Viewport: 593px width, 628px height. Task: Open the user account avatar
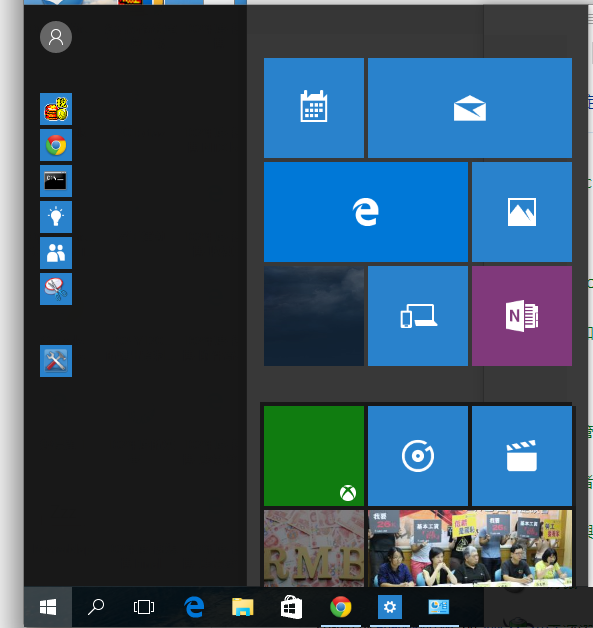coord(56,37)
